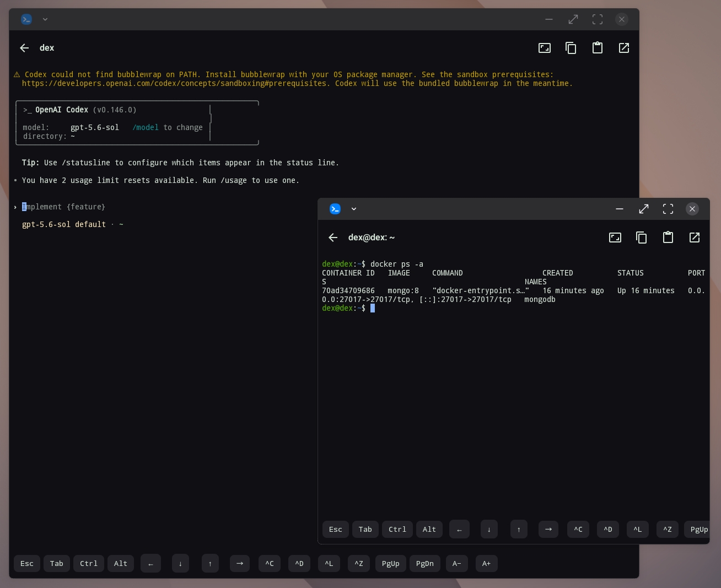Image resolution: width=721 pixels, height=588 pixels.
Task: Tap ^L key in dex@dex window
Action: [x=638, y=530]
